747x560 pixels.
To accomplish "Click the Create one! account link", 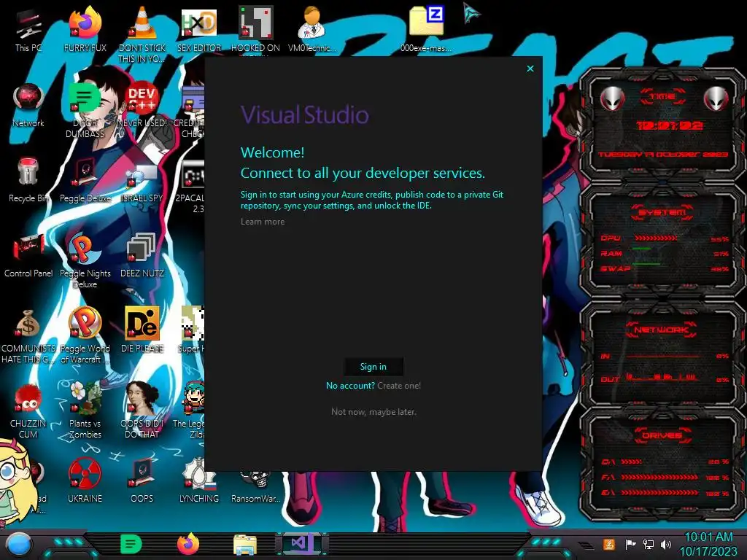I will point(399,386).
